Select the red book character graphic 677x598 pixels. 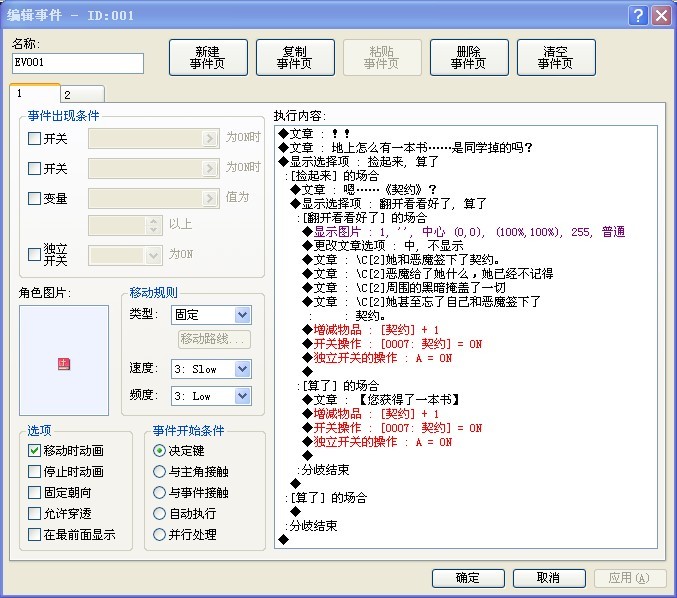pos(64,364)
